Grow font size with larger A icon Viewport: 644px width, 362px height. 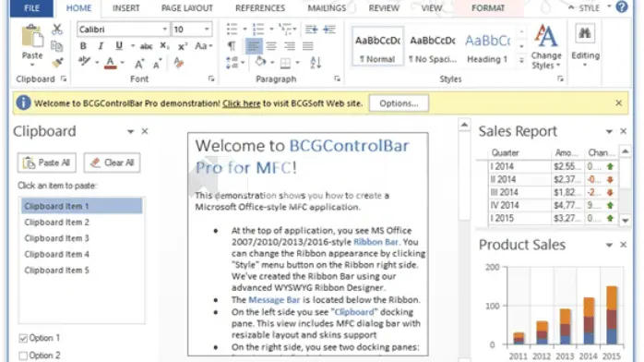click(138, 64)
